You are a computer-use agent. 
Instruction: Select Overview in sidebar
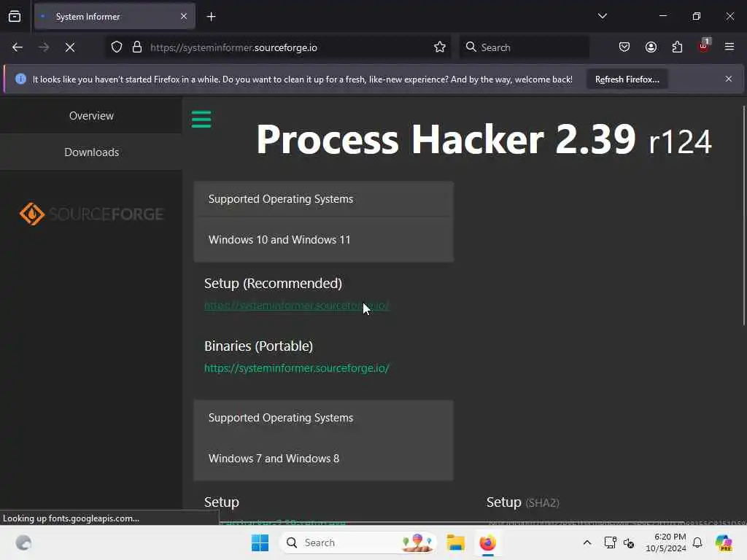point(91,116)
